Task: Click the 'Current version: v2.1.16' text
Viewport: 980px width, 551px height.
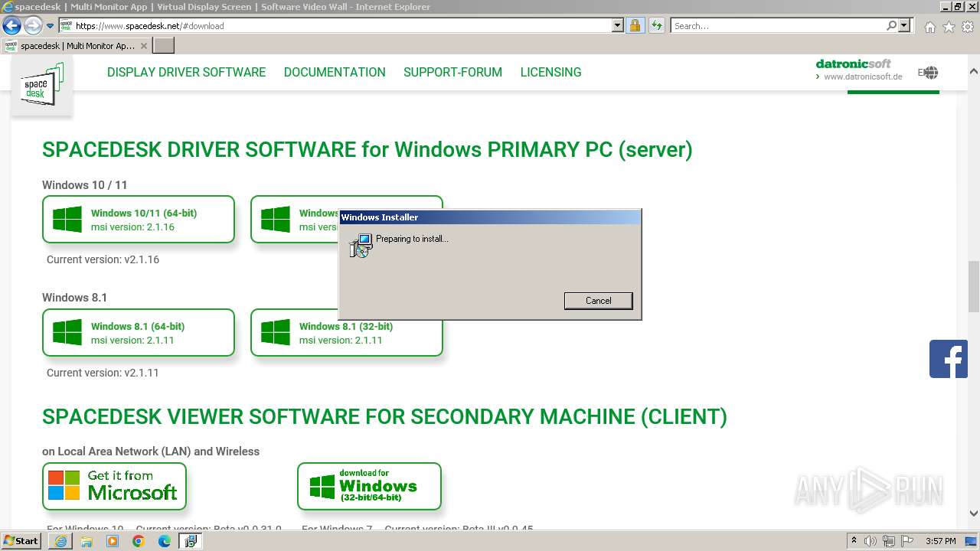Action: click(x=103, y=259)
